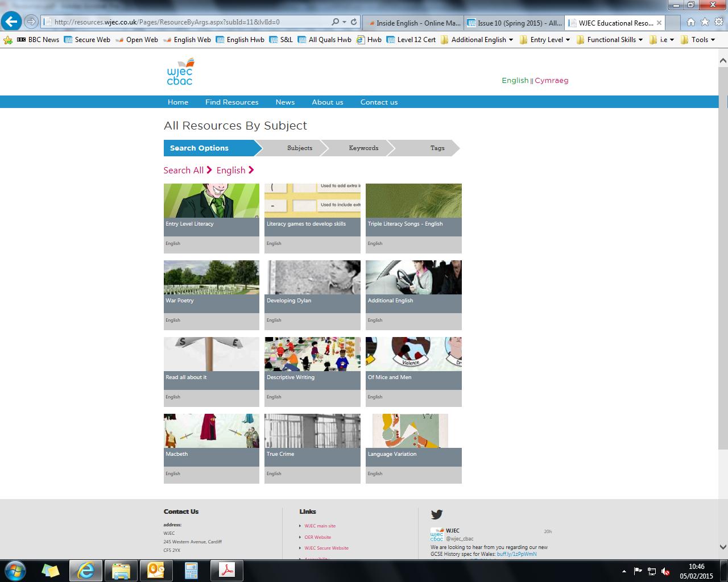The image size is (728, 582).
Task: Open the Secure Web favorite
Action: click(x=87, y=40)
